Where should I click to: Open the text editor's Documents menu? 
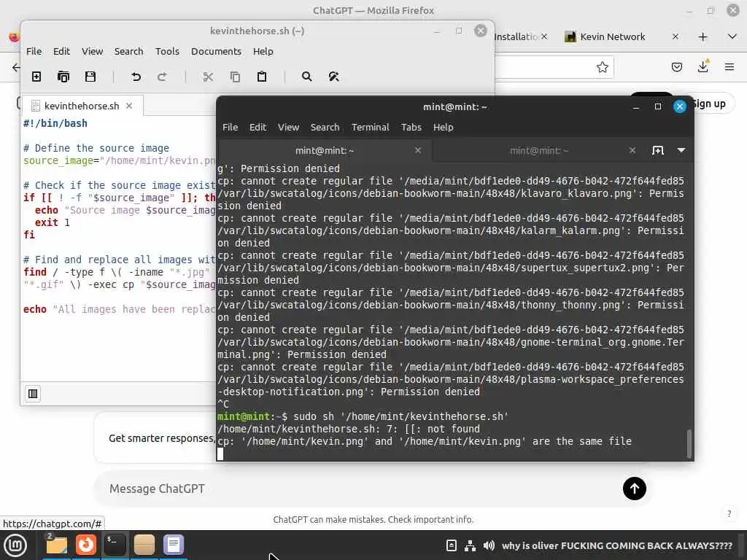216,52
